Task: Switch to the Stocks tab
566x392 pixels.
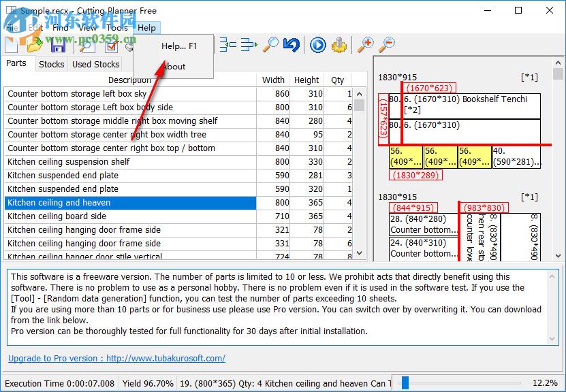Action: pos(51,63)
